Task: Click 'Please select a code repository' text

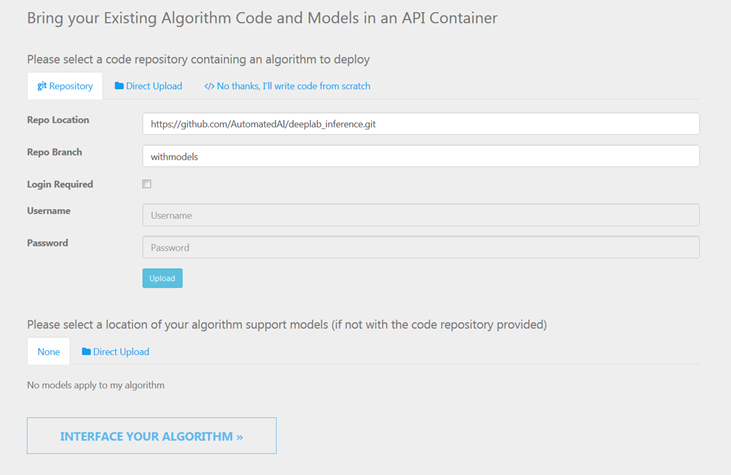Action: (x=198, y=60)
